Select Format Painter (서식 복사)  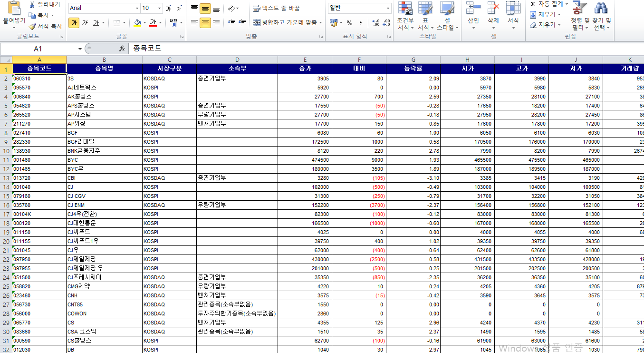[45, 26]
